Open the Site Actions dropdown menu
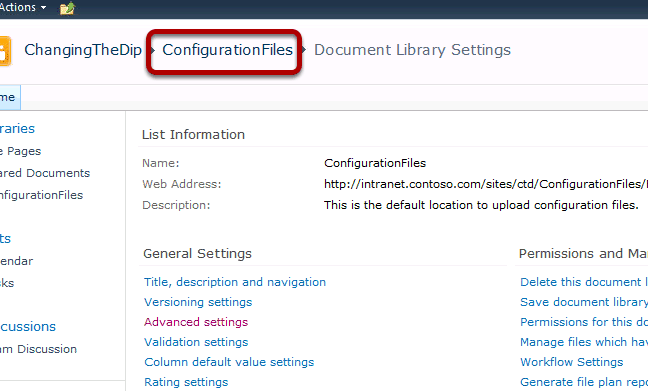Viewport: 648px width, 391px height. (x=23, y=7)
